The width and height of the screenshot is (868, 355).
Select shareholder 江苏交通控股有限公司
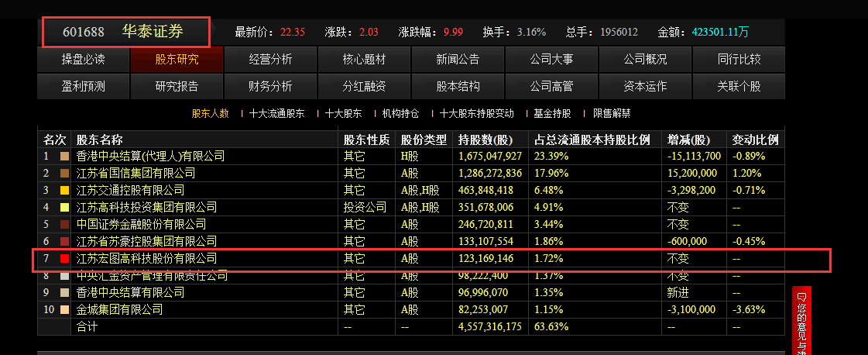(x=131, y=191)
